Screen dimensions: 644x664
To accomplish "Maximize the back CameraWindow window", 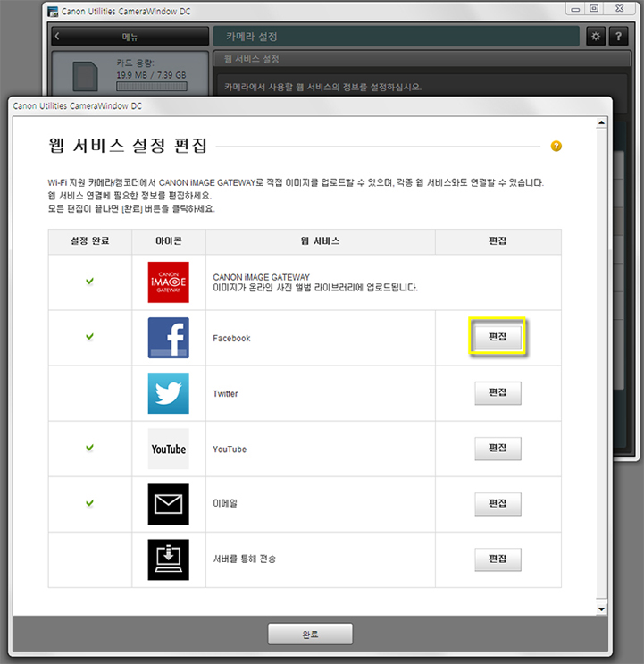I will 594,8.
